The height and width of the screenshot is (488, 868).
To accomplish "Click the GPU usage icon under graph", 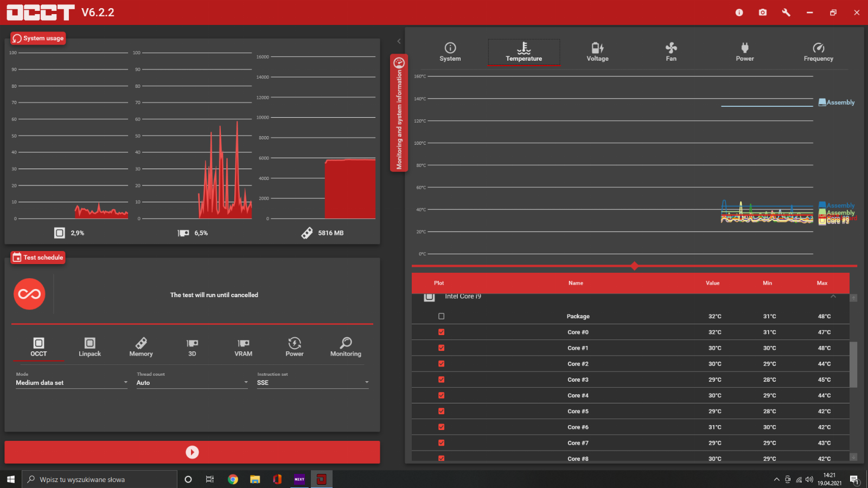I will pos(183,233).
